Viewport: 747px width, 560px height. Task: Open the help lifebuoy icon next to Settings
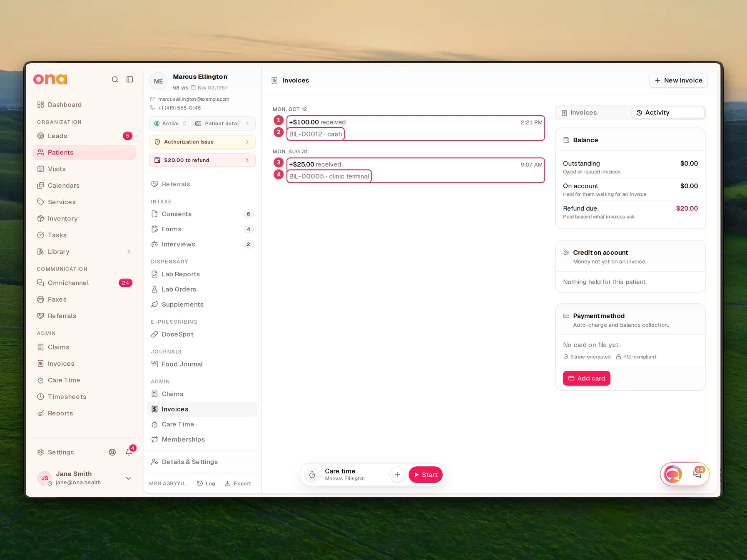tap(112, 452)
